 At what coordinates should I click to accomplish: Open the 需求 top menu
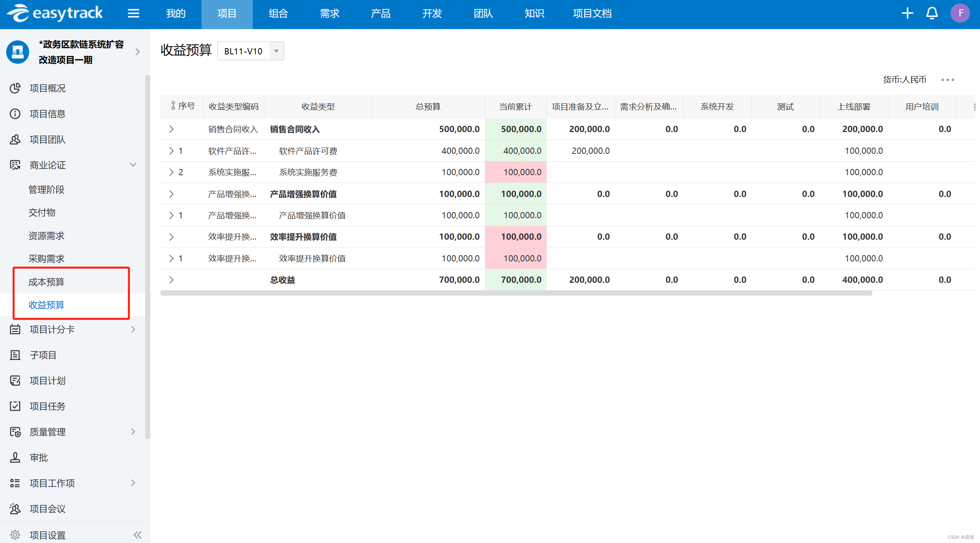330,14
